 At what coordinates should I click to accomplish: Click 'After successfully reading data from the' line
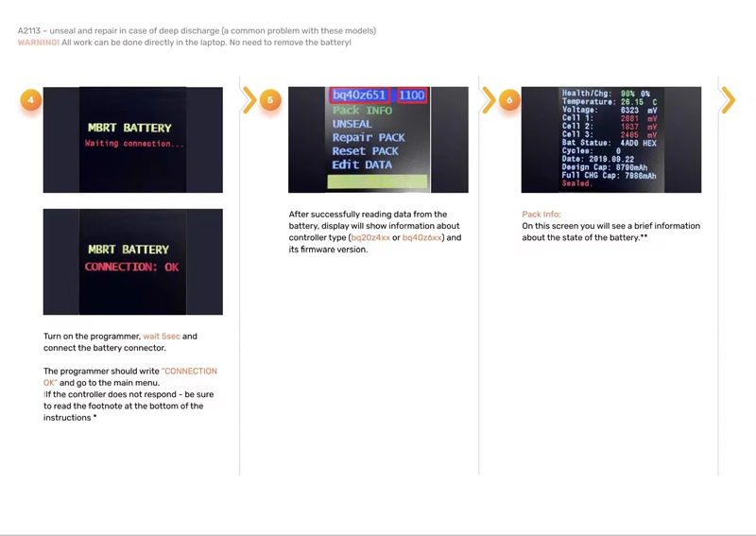click(x=368, y=215)
